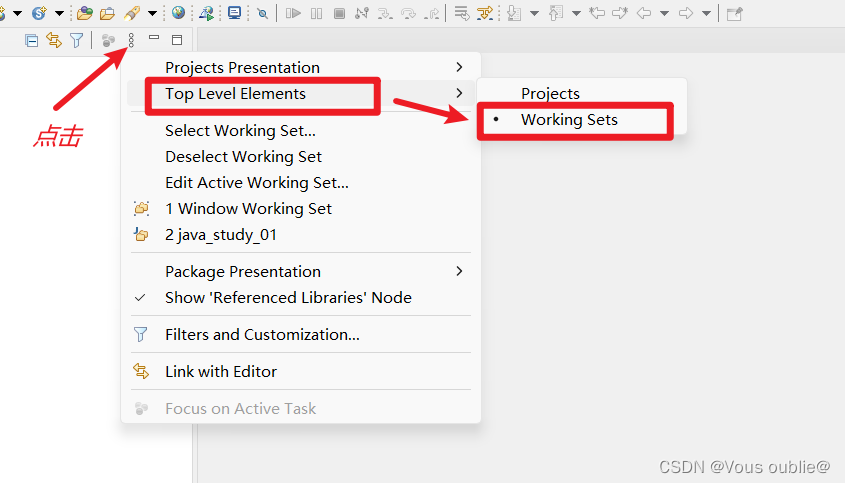The width and height of the screenshot is (845, 483).
Task: Expand the Projects Presentation arrow
Action: coord(459,67)
